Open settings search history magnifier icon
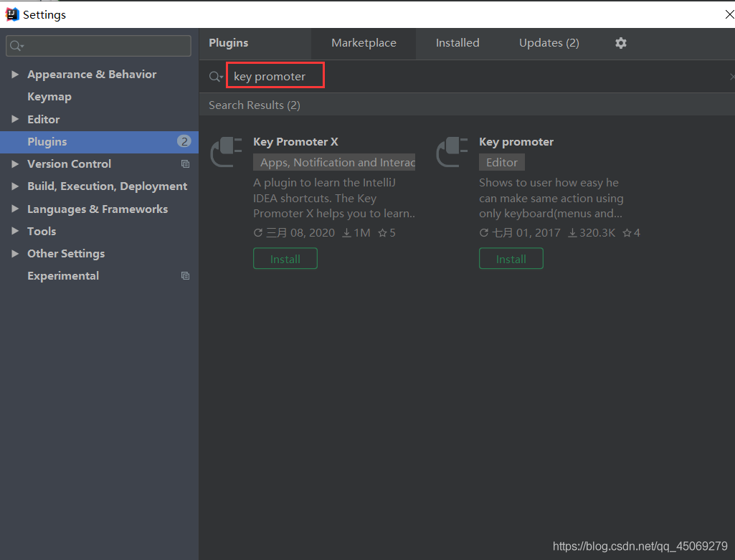 coord(16,46)
